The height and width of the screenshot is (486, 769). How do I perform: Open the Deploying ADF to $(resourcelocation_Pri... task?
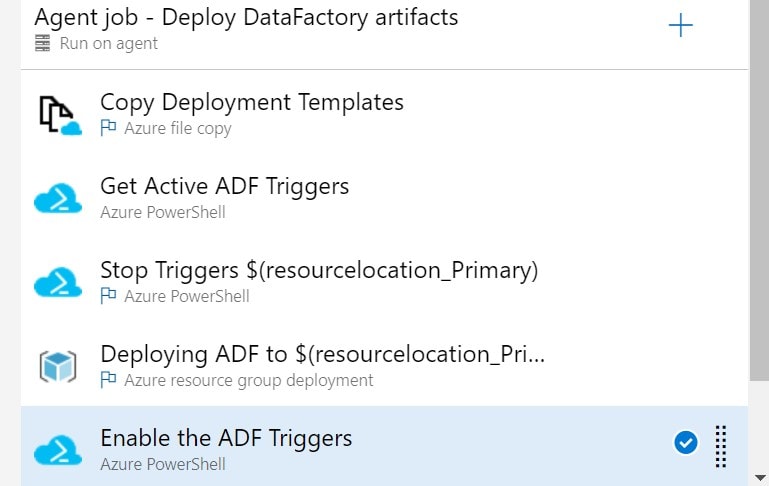pos(322,354)
